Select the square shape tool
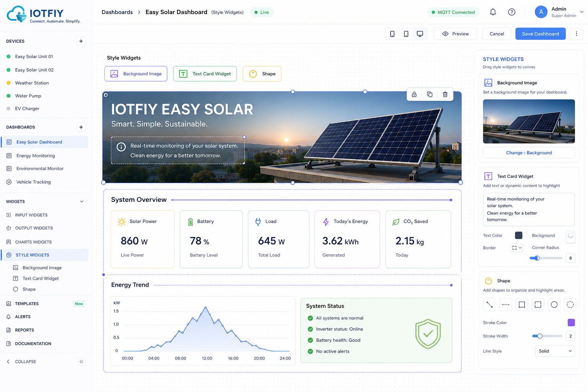 point(522,305)
